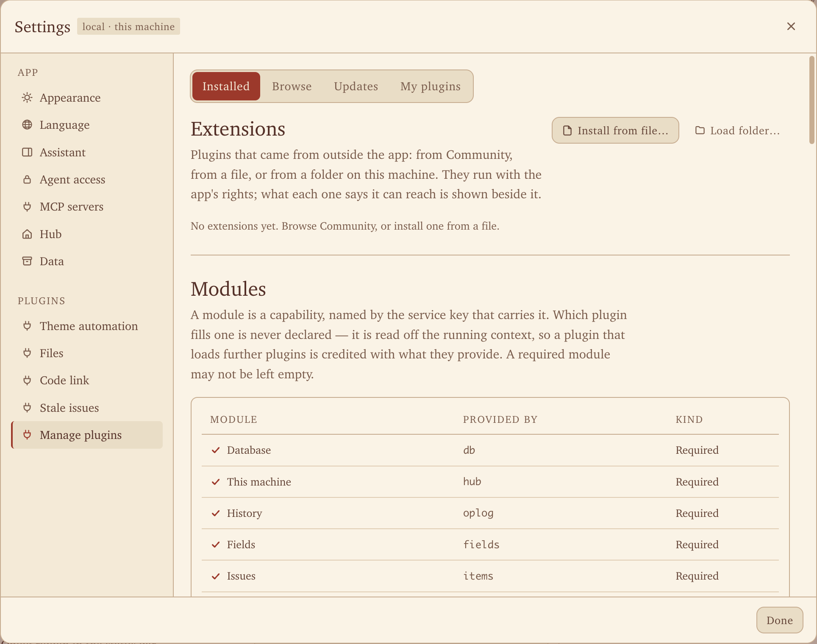
Task: Open the My plugins tab
Action: (x=430, y=86)
